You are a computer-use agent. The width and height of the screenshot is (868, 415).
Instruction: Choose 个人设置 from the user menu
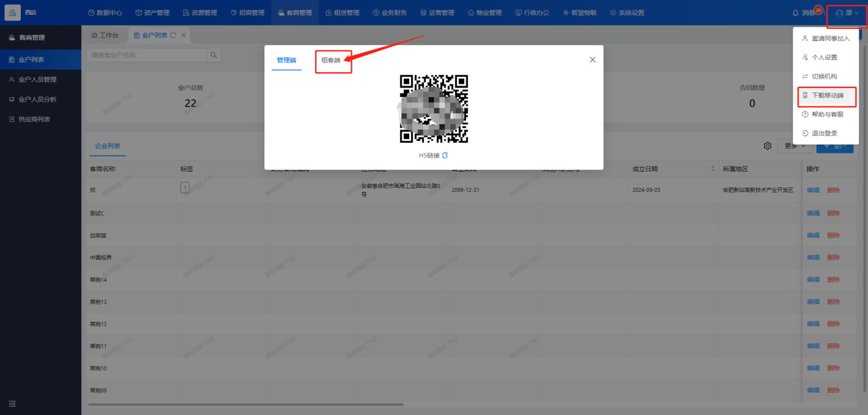click(826, 57)
